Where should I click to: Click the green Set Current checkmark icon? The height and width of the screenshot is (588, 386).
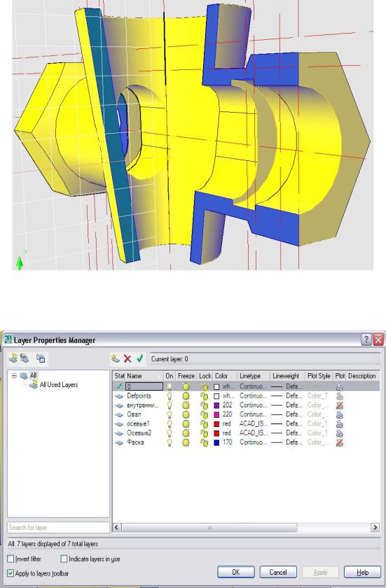point(139,359)
